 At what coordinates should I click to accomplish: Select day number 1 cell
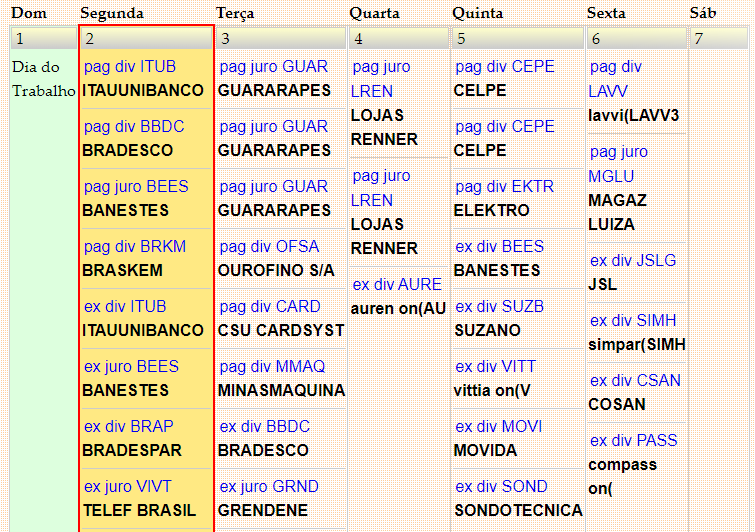click(43, 38)
